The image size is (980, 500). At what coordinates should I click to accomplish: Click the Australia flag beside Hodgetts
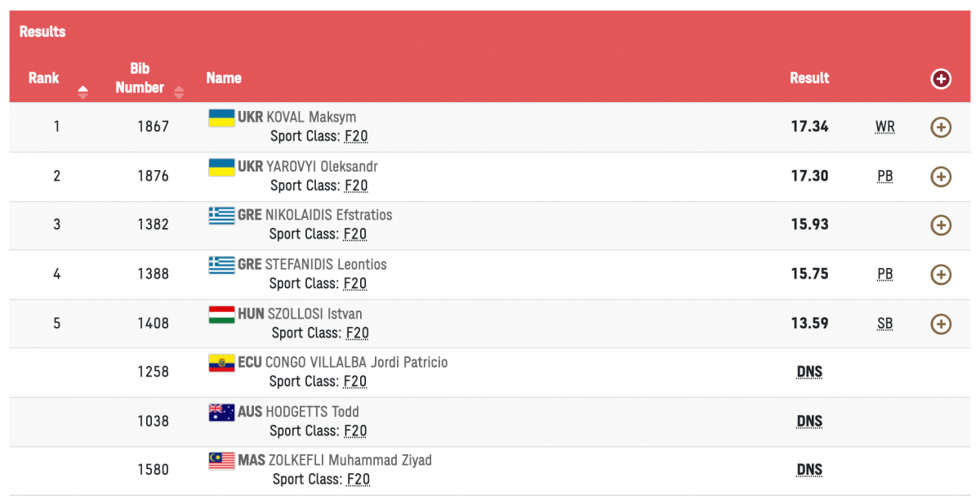[221, 413]
